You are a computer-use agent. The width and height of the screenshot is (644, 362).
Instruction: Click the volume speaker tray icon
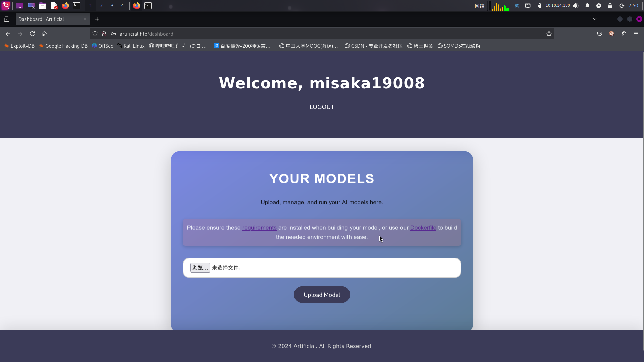pyautogui.click(x=576, y=6)
